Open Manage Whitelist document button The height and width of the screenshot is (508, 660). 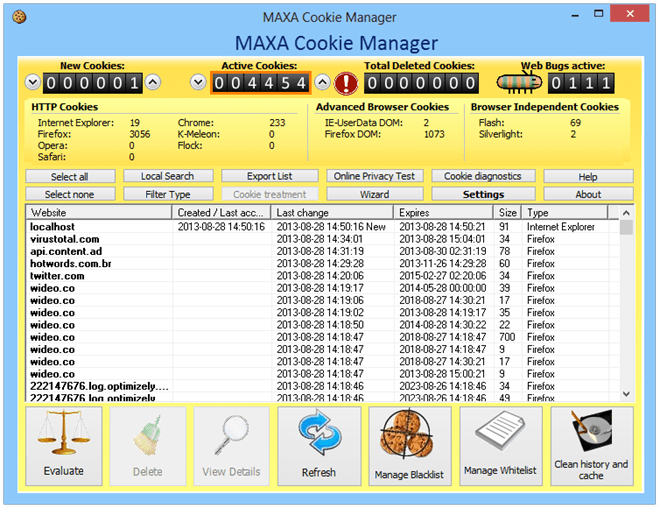coord(500,446)
